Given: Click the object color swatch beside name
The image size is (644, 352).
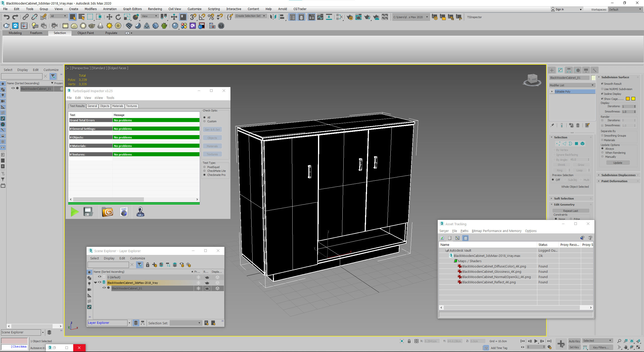Looking at the screenshot, I should [x=593, y=78].
